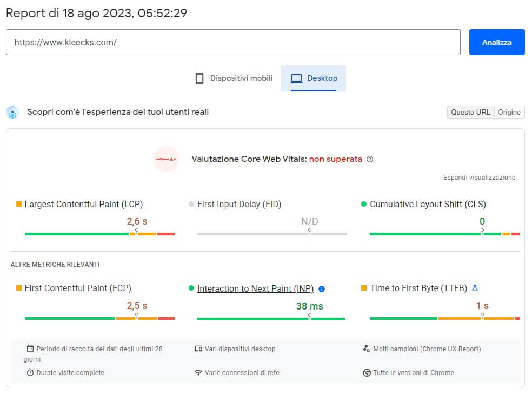Click the Varie connessioni di rete text
532x394 pixels.
(x=242, y=372)
